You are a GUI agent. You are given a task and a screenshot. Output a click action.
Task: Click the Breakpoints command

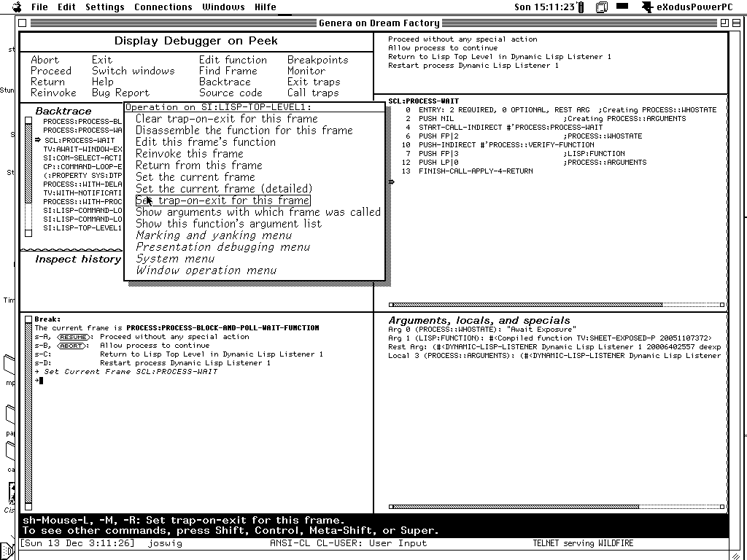click(318, 60)
